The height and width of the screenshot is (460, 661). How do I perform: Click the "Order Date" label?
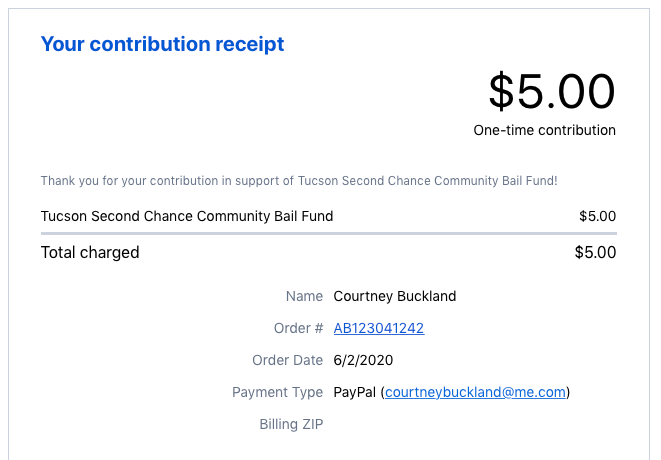point(288,360)
